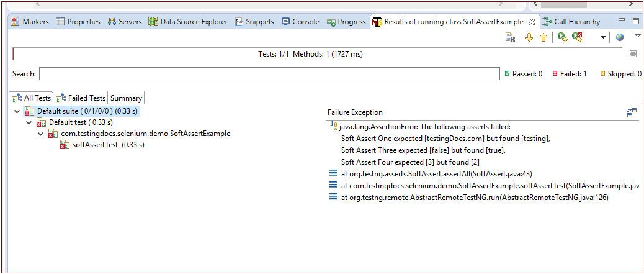Click compare result icon beside Failure Exception
Viewport: 644px width, 274px height.
(632, 112)
